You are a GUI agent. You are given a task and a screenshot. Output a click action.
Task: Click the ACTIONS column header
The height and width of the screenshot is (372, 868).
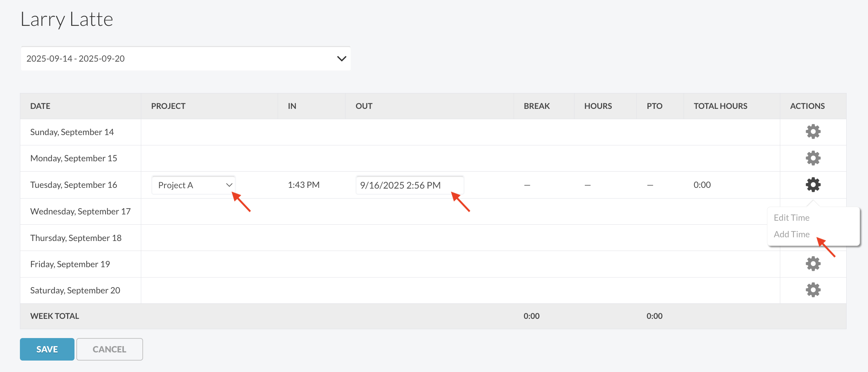pos(807,106)
